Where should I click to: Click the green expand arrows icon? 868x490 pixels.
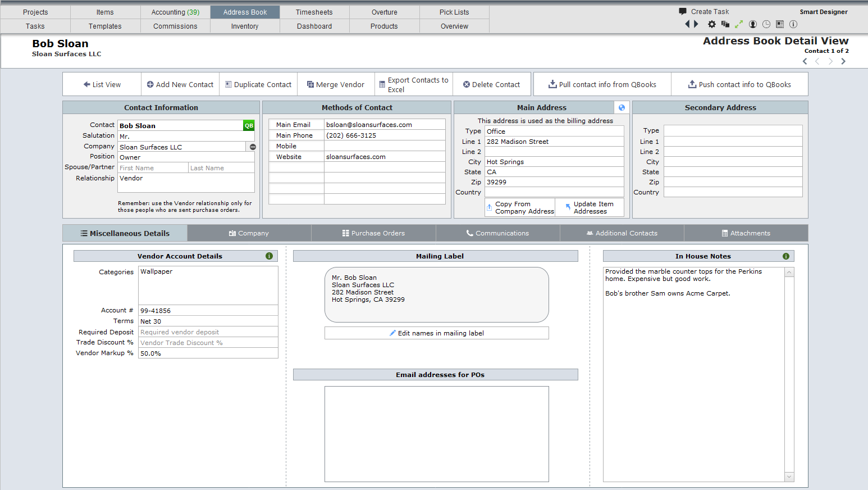739,24
